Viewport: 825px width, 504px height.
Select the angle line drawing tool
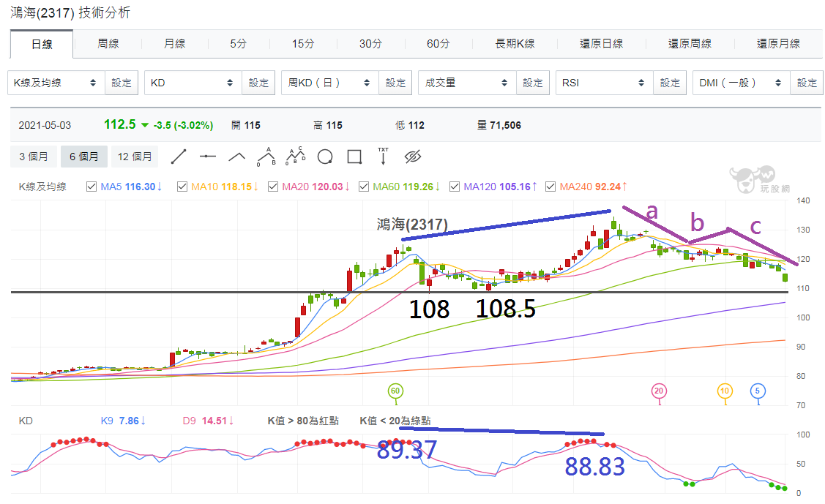[236, 157]
